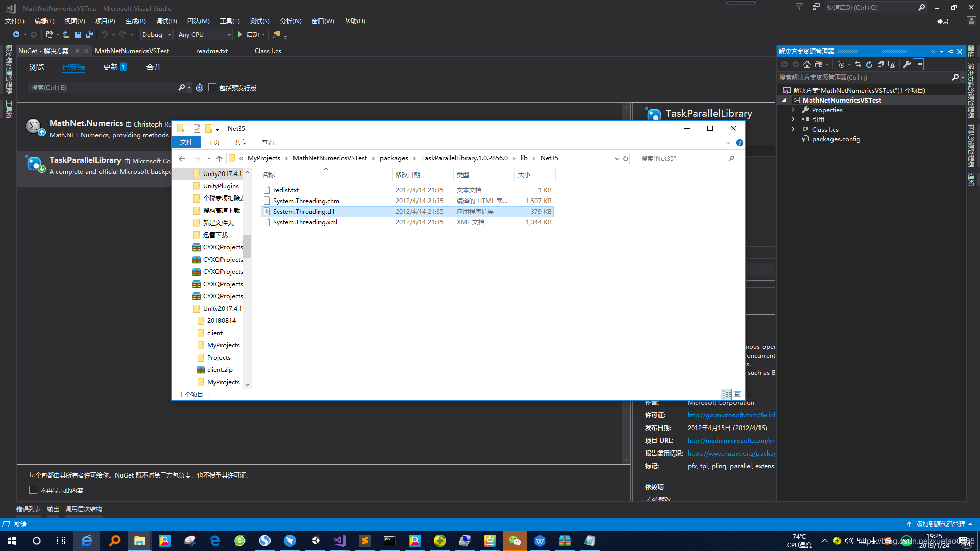Click the Properties wrench icon in Solution Explorer
The height and width of the screenshot is (551, 980).
907,64
